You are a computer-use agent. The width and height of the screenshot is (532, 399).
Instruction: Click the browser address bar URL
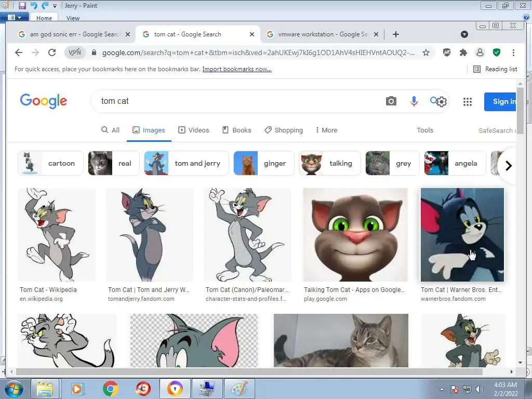(258, 52)
